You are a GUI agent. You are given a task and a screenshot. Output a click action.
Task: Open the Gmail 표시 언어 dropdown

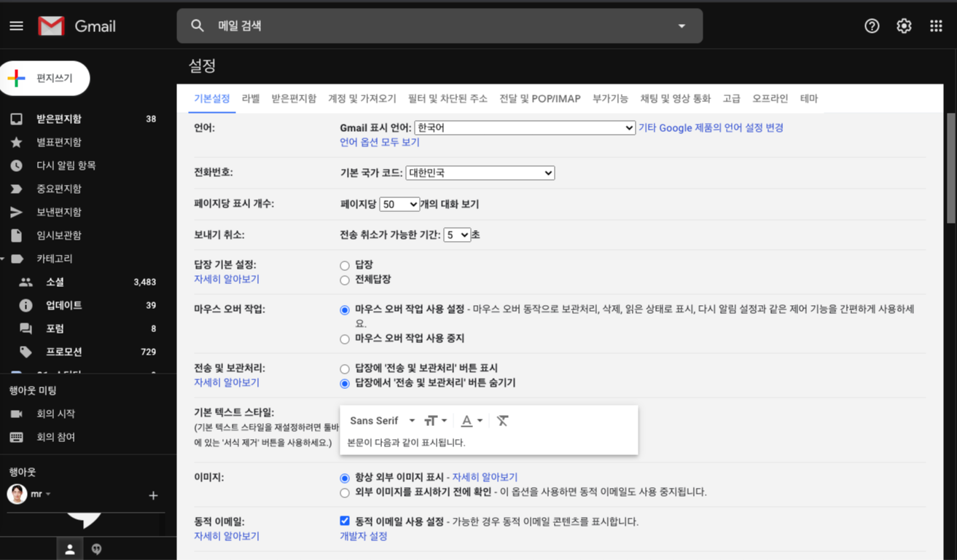(525, 127)
